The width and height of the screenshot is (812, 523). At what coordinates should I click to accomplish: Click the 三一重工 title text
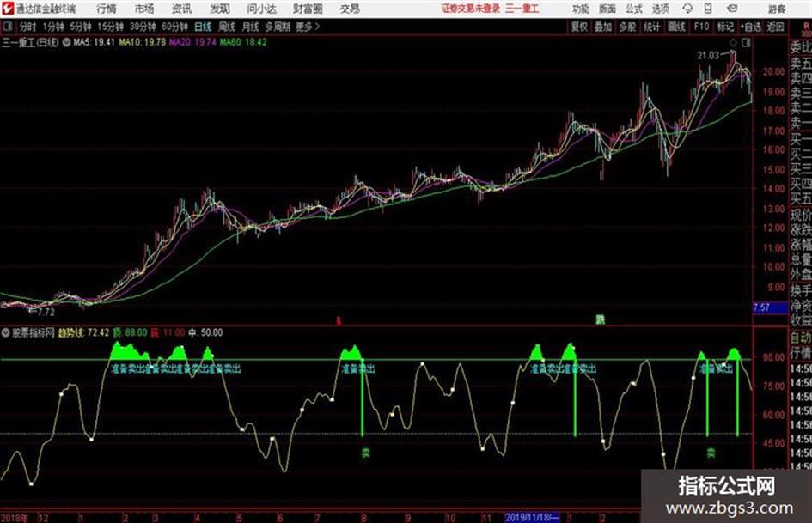[x=522, y=9]
